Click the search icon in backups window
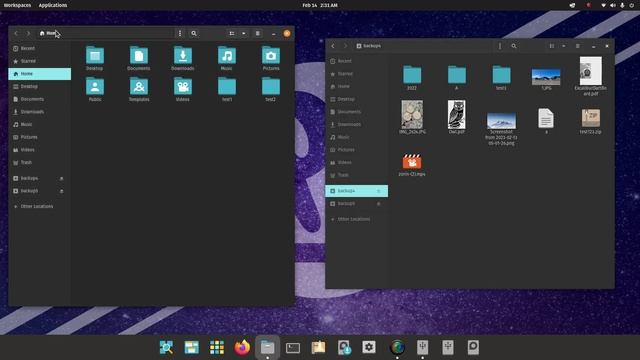 click(x=514, y=46)
